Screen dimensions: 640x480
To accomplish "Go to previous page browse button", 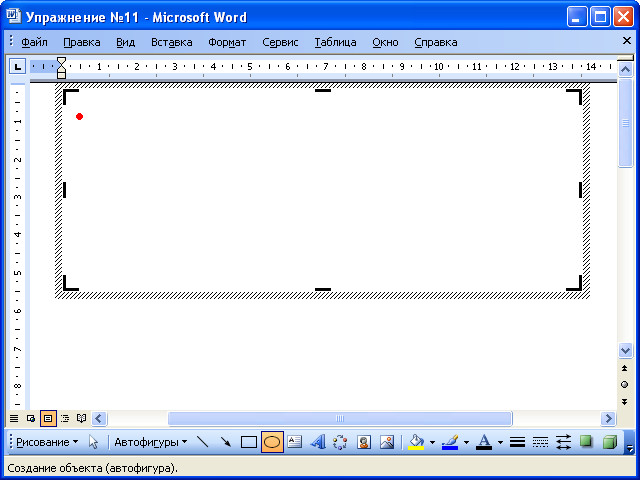I will point(624,368).
